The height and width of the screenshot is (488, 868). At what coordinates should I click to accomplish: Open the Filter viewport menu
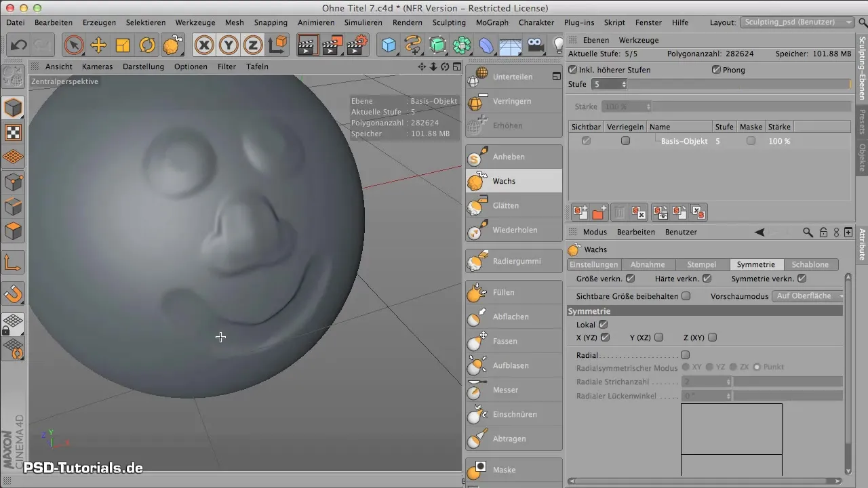pos(226,66)
